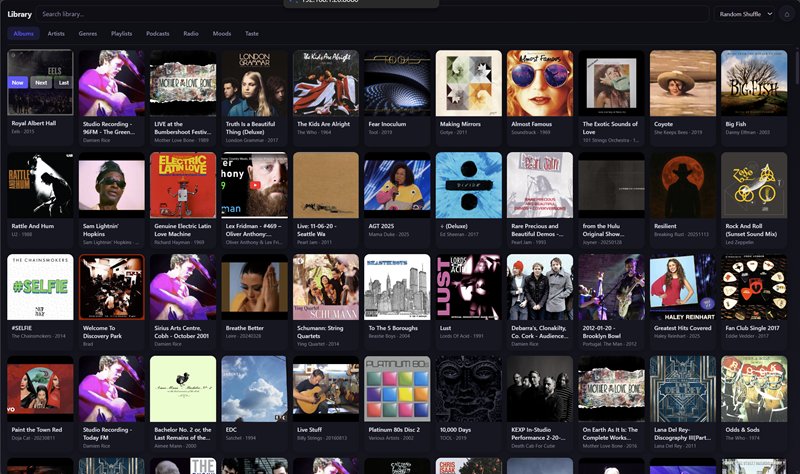Image resolution: width=800 pixels, height=474 pixels.
Task: Open the Almost Famous soundtrack cover
Action: [540, 83]
